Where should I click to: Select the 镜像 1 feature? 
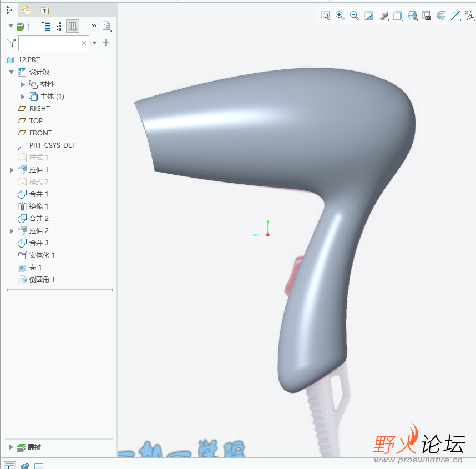39,206
